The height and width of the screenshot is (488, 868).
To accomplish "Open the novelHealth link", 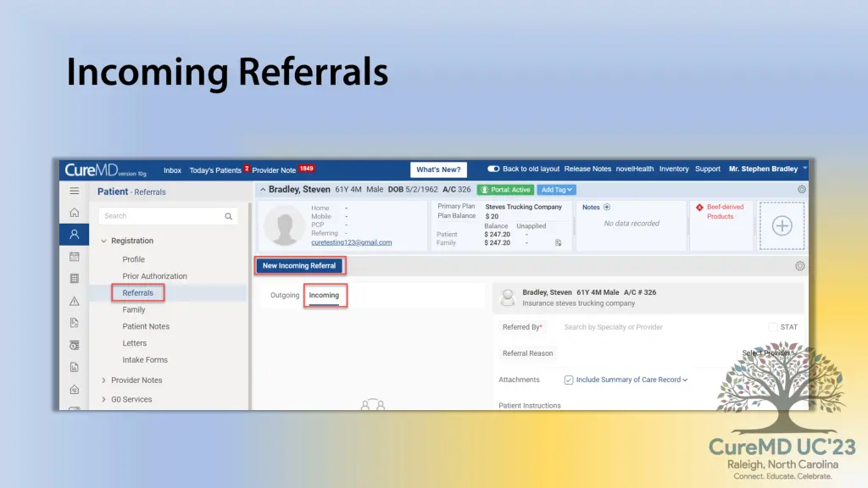I will pos(634,169).
